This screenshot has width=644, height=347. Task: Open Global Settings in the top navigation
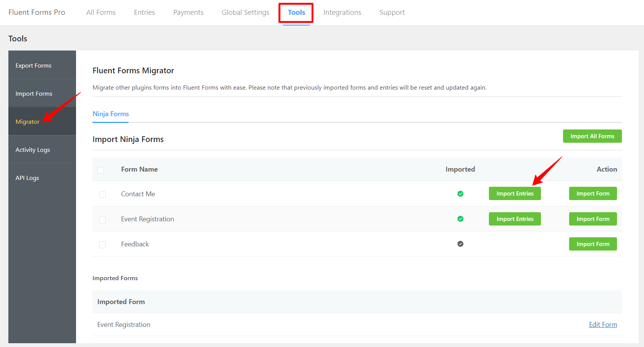[246, 13]
